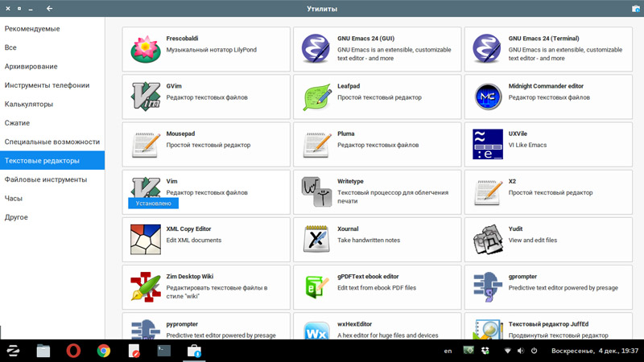This screenshot has height=362, width=644.
Task: Click the Midnight Commander editor icon
Action: [x=488, y=97]
